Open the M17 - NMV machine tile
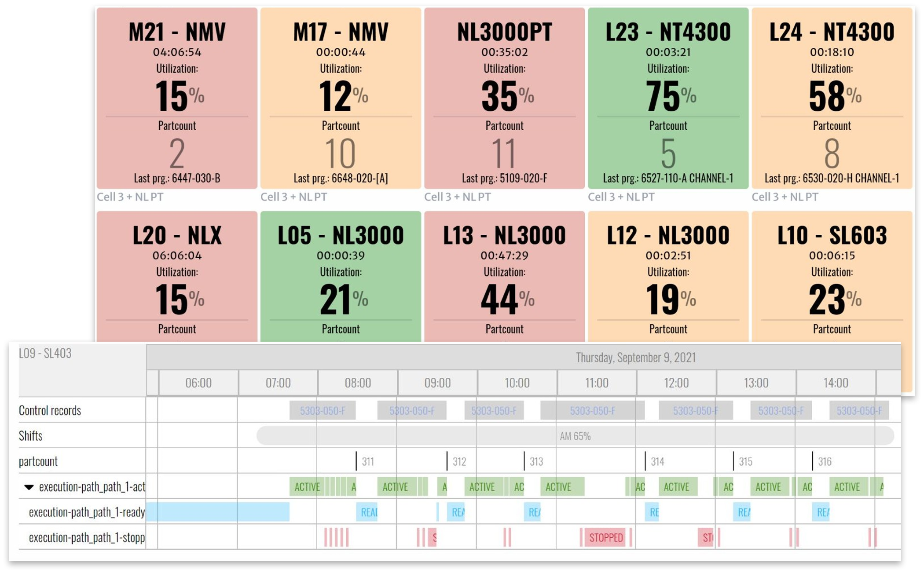The width and height of the screenshot is (924, 573). (x=341, y=98)
